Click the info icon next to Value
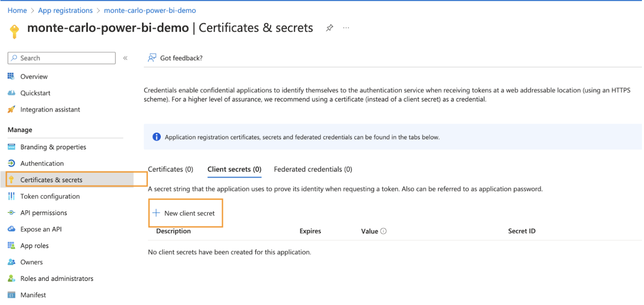Screen dimensions: 644x305 point(383,231)
